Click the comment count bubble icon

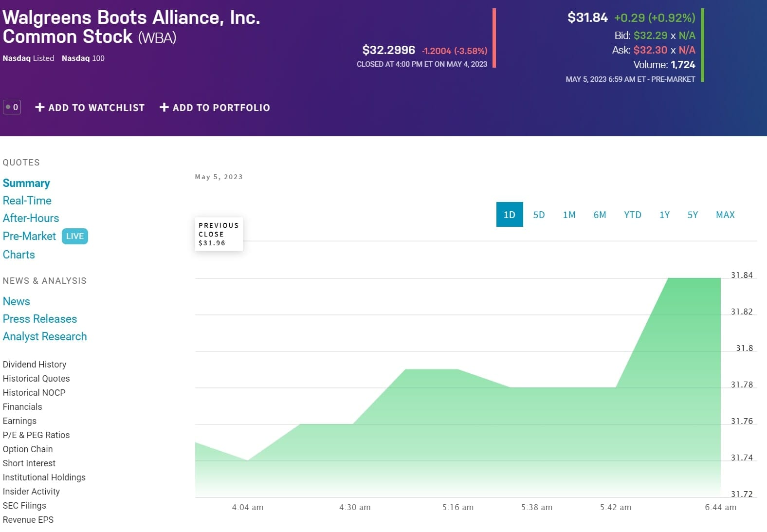coord(12,107)
